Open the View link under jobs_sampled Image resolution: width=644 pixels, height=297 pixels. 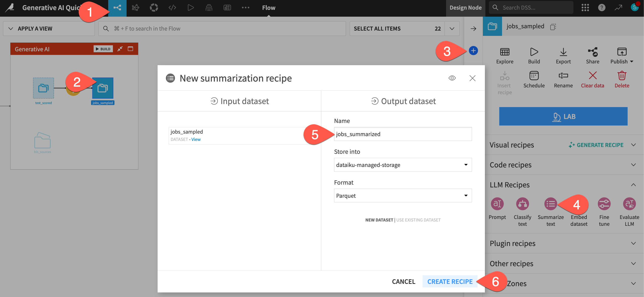196,139
